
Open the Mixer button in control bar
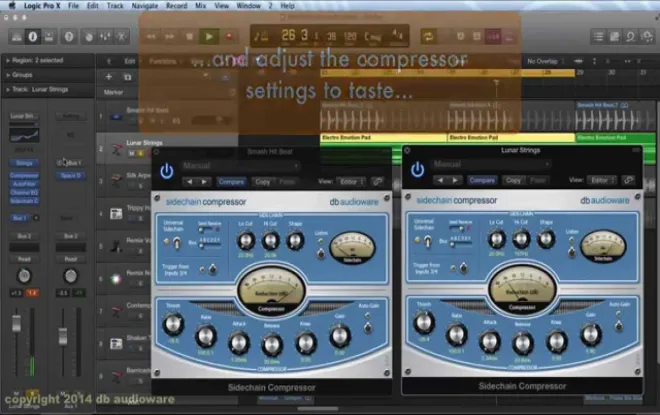coord(105,37)
